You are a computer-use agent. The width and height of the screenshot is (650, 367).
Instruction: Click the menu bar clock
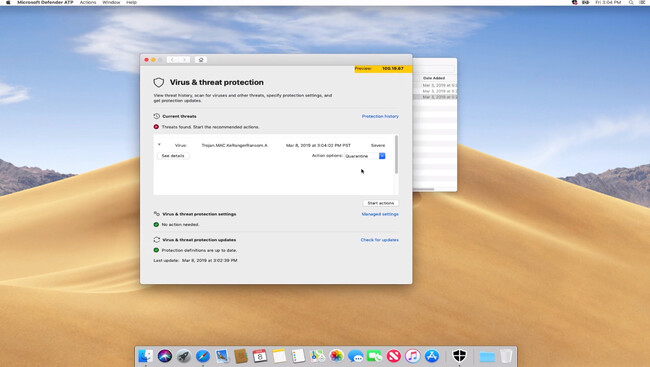608,2
